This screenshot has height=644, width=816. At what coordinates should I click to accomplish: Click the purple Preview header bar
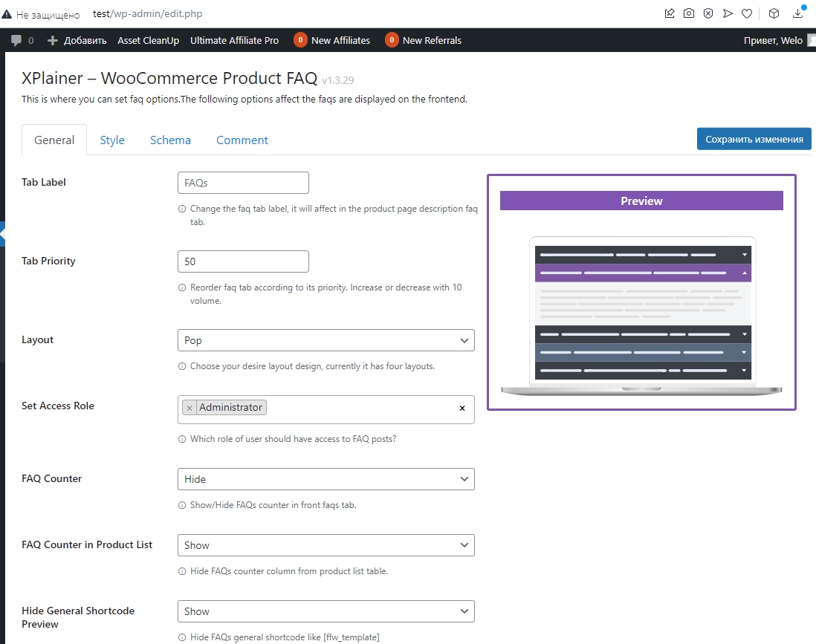point(641,201)
